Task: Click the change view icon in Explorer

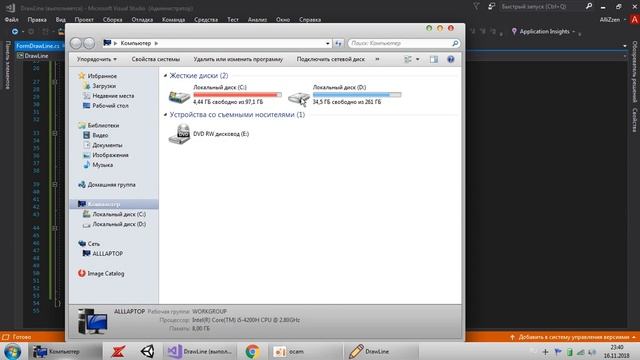Action: pyautogui.click(x=408, y=60)
